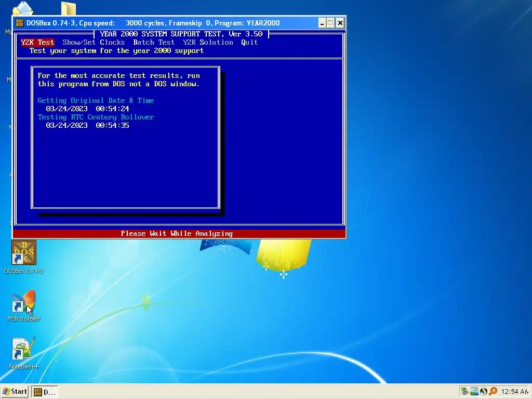Viewport: 532px width, 399px height.
Task: Click the blue-green arrow window tray icon
Action: pyautogui.click(x=474, y=391)
